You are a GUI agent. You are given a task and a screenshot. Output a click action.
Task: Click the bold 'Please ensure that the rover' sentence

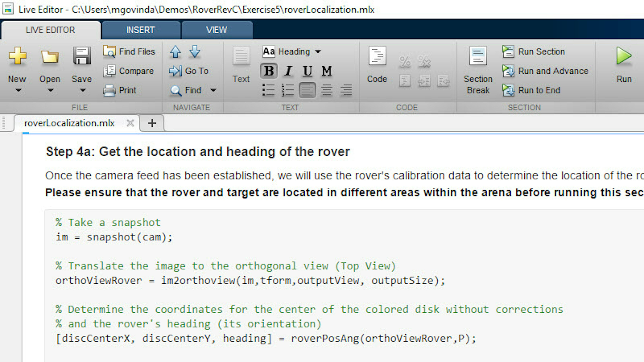click(x=345, y=193)
